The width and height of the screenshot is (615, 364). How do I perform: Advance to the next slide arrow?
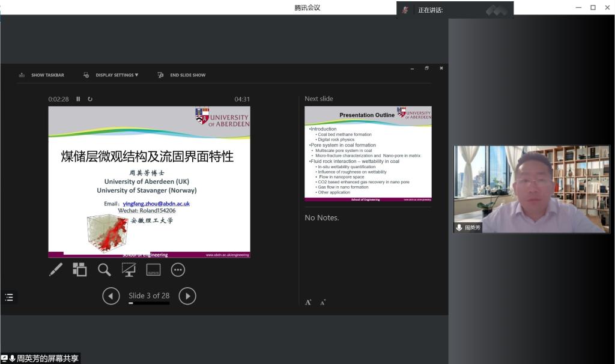187,296
